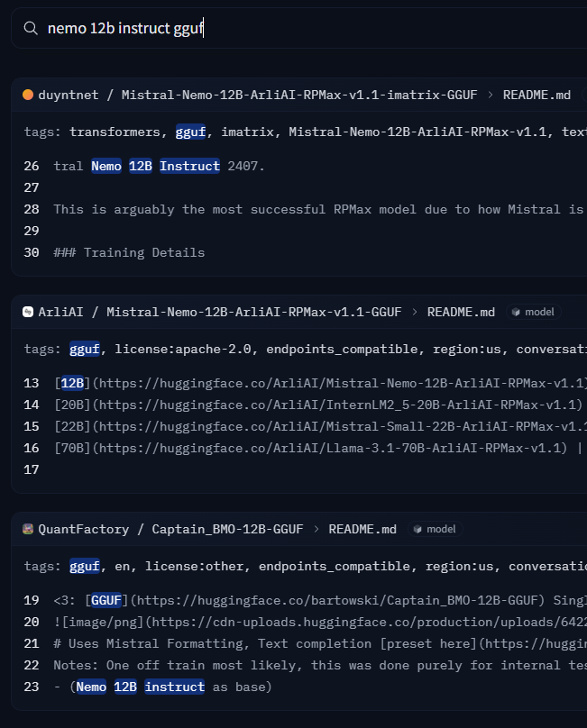Viewport: 587px width, 728px height.
Task: Click highlighted gguf tag in QuantFactory result
Action: (85, 567)
